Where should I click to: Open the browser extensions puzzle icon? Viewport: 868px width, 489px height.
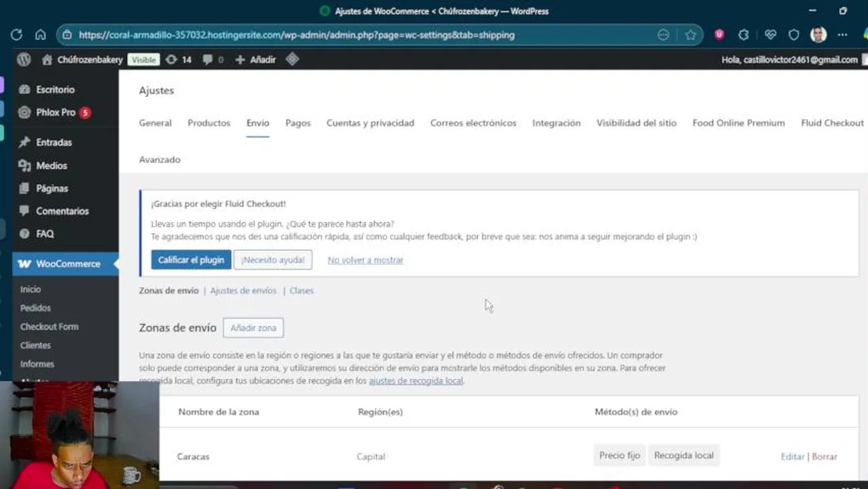[744, 35]
